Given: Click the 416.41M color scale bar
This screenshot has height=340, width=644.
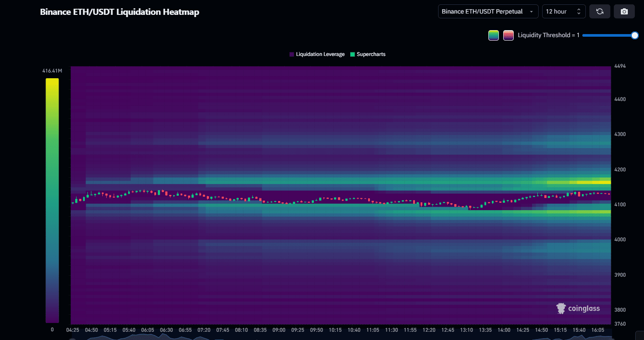Looking at the screenshot, I should [52, 200].
